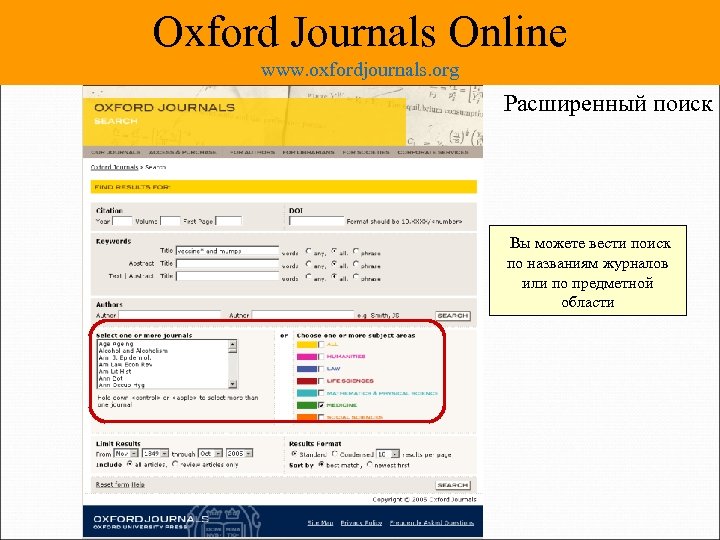
Task: Open the Access & Purchase navigation item
Action: coord(183,152)
